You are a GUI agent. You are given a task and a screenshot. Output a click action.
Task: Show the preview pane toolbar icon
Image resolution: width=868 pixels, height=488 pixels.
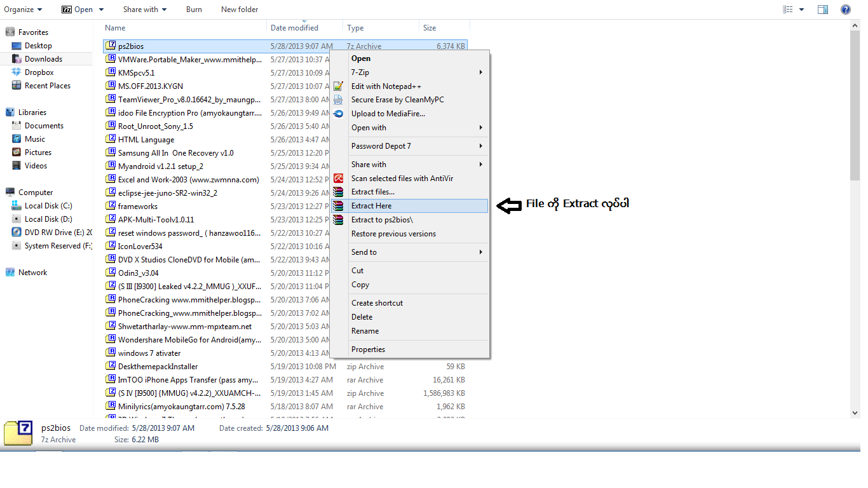823,10
